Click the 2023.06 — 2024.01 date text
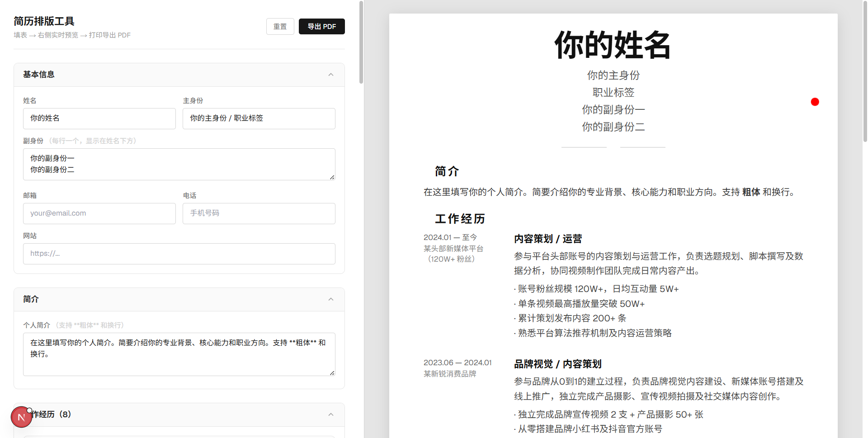 [x=458, y=363]
